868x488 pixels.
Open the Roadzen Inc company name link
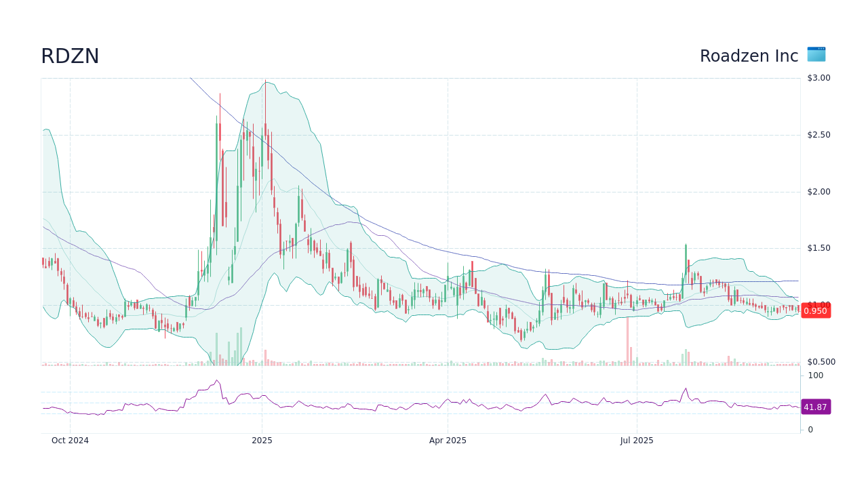point(749,56)
